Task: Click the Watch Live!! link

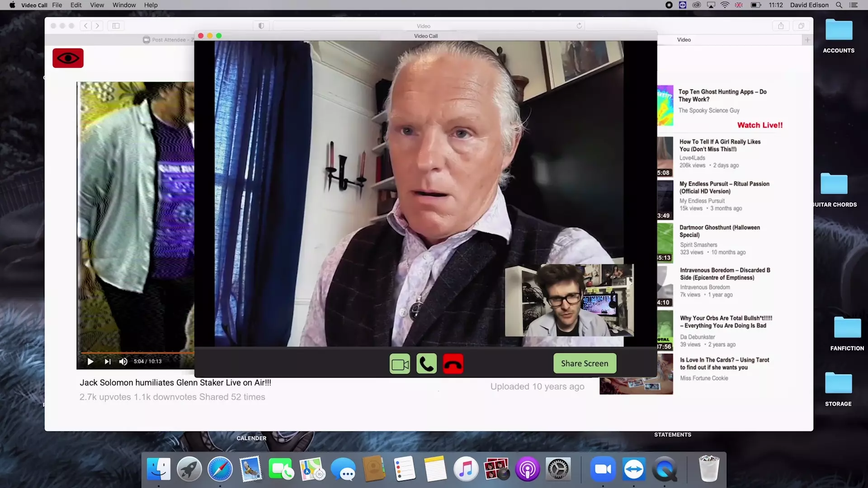Action: [760, 125]
